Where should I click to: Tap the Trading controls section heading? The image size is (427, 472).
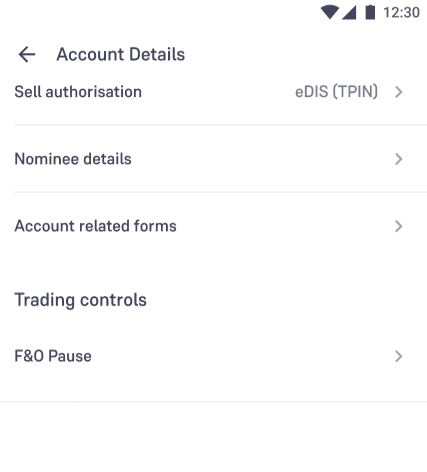tap(80, 300)
